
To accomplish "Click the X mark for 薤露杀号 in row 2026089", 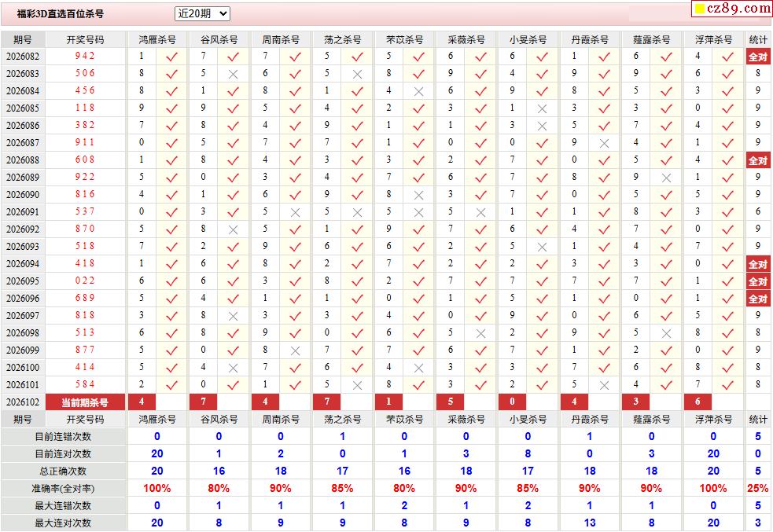I will (666, 178).
